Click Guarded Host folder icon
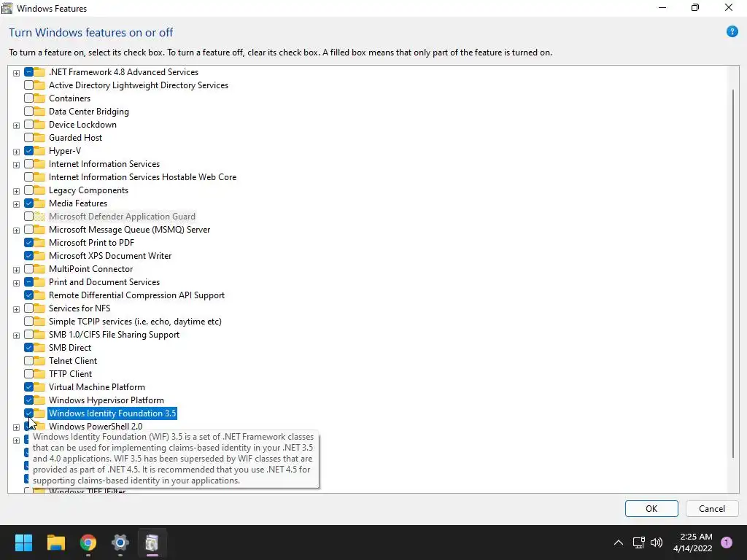 (39, 138)
